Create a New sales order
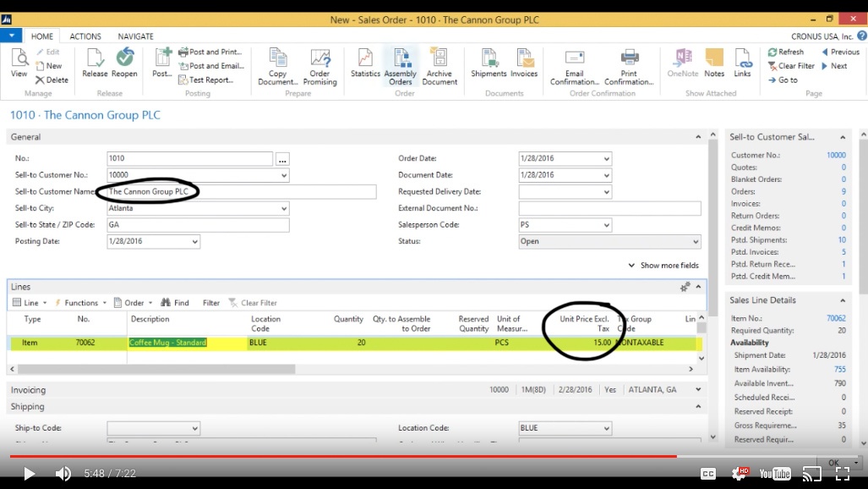This screenshot has height=489, width=868. [49, 65]
